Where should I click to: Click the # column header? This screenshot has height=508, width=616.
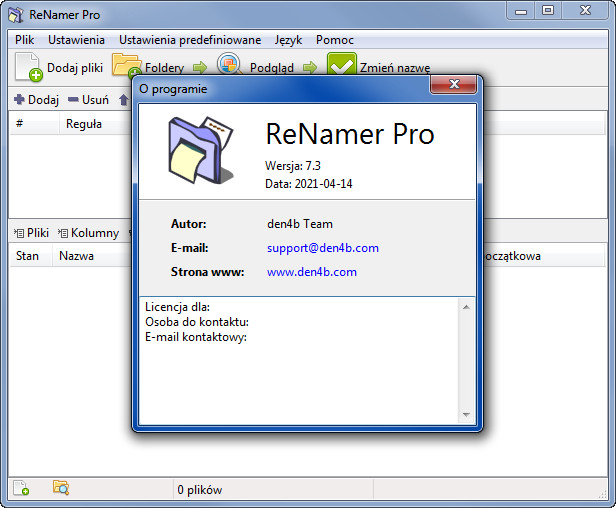tap(35, 124)
